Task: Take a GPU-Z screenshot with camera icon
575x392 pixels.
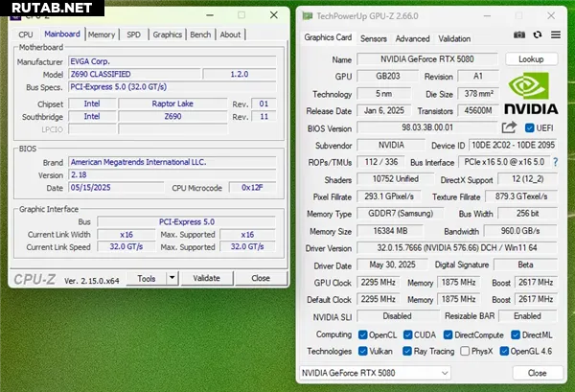Action: 518,35
